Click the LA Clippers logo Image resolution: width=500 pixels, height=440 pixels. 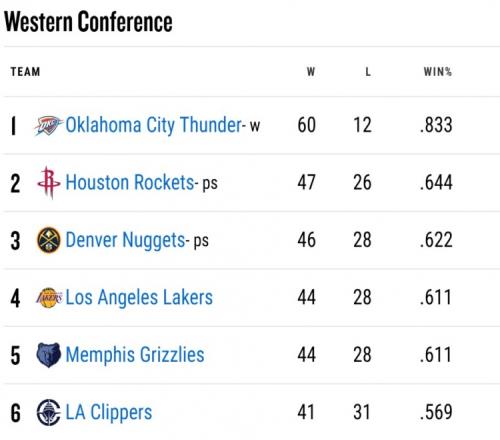pyautogui.click(x=49, y=413)
